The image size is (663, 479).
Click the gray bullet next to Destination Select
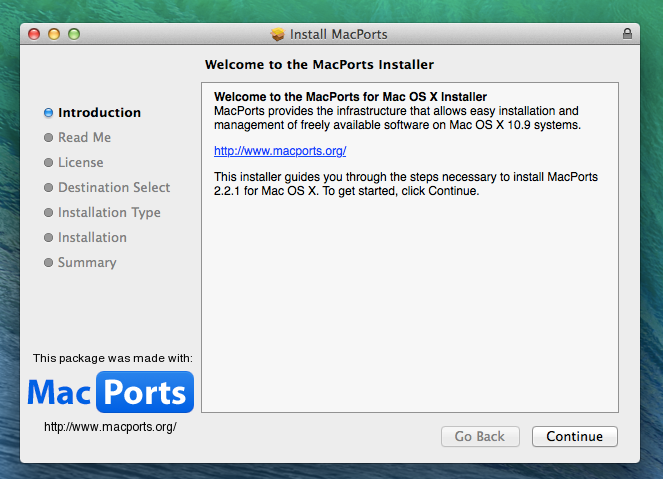click(49, 188)
